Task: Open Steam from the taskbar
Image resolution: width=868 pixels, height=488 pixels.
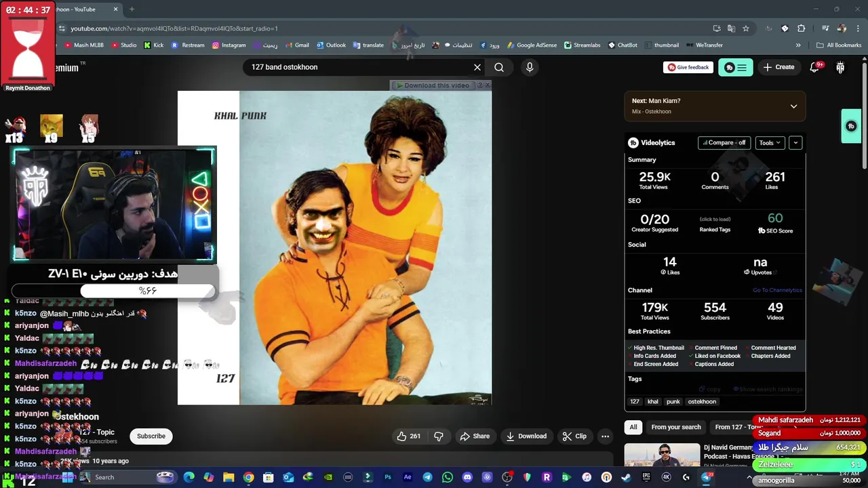Action: pyautogui.click(x=626, y=477)
